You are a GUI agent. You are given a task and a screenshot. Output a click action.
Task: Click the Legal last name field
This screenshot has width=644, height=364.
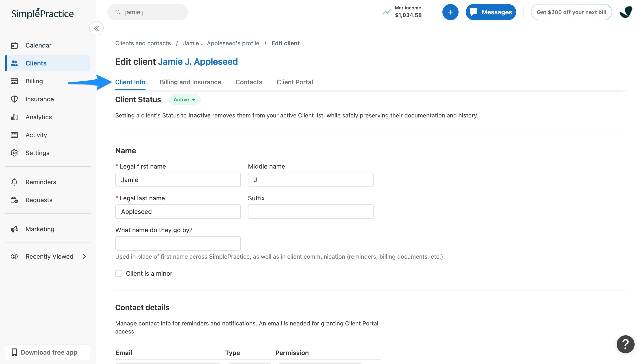point(178,212)
